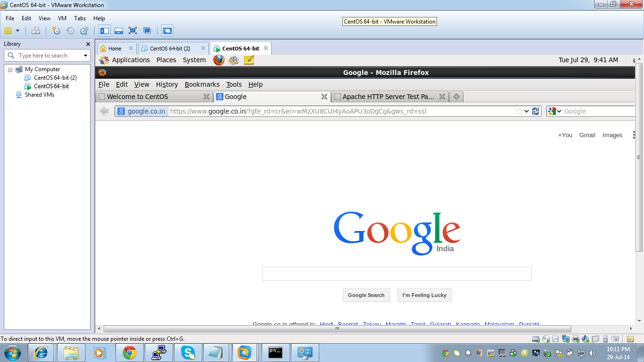This screenshot has height=362, width=644.
Task: Click the VM horizontal scrollbar
Action: (338, 329)
